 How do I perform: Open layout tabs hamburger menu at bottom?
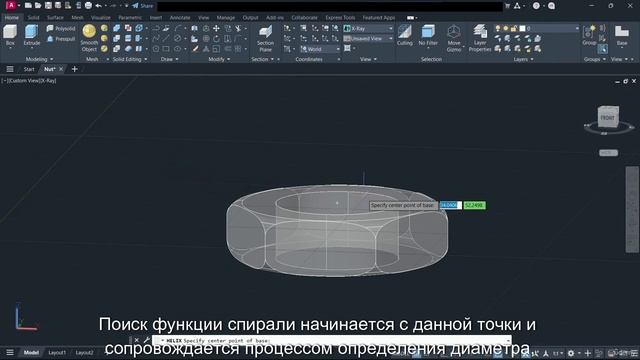pyautogui.click(x=10, y=352)
